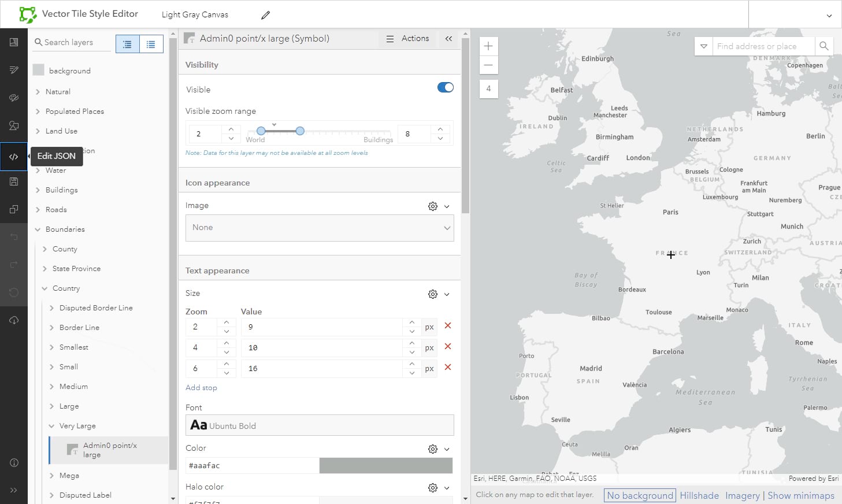Open the Edit JSON sidebar icon
This screenshot has height=504, width=842.
(14, 157)
